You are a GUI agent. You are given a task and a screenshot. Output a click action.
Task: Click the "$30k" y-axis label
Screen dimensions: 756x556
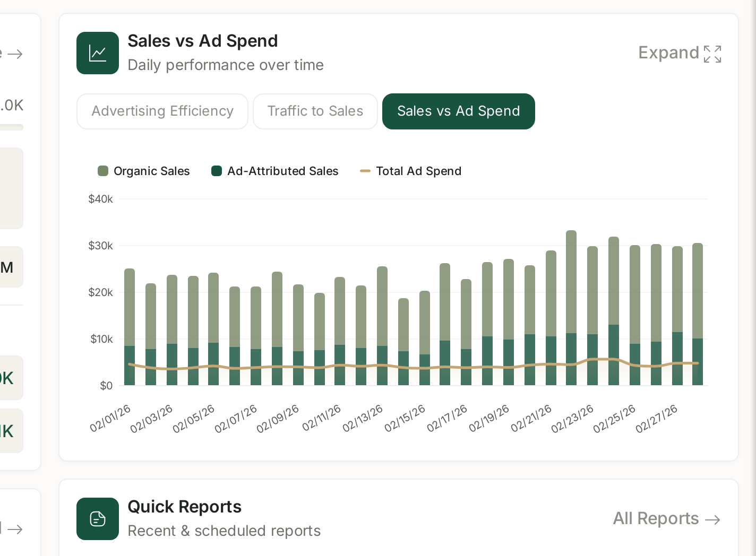click(101, 246)
